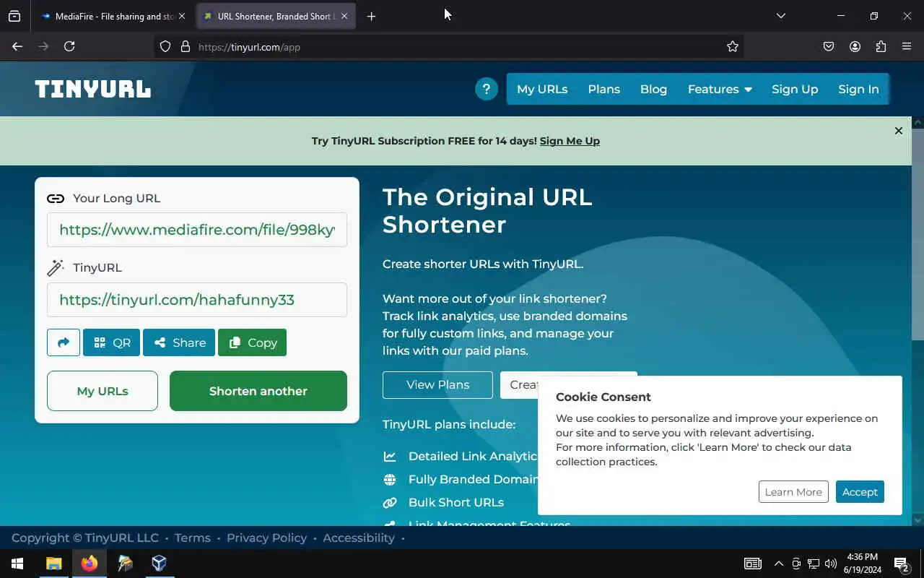Open Accessibility footer link
The image size is (924, 578).
tap(359, 538)
